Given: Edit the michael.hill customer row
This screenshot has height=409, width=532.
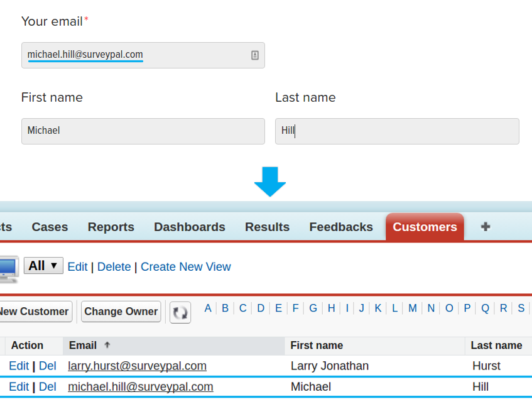Looking at the screenshot, I should coord(19,386).
